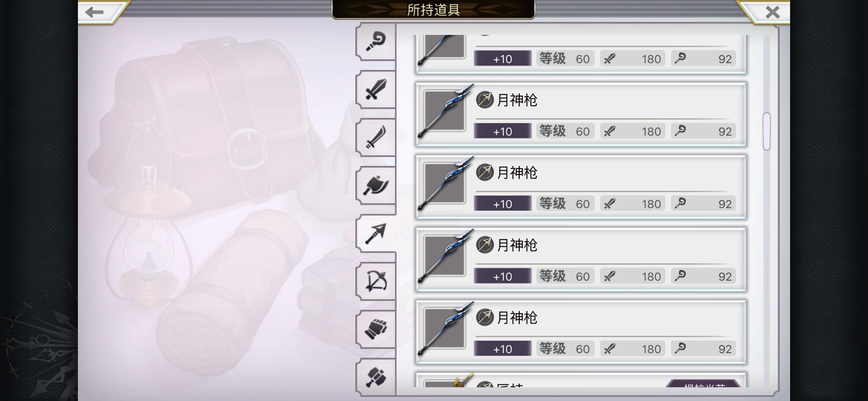Tap the 等级 60 field of second 月神枪
The image size is (868, 401).
pyautogui.click(x=565, y=204)
